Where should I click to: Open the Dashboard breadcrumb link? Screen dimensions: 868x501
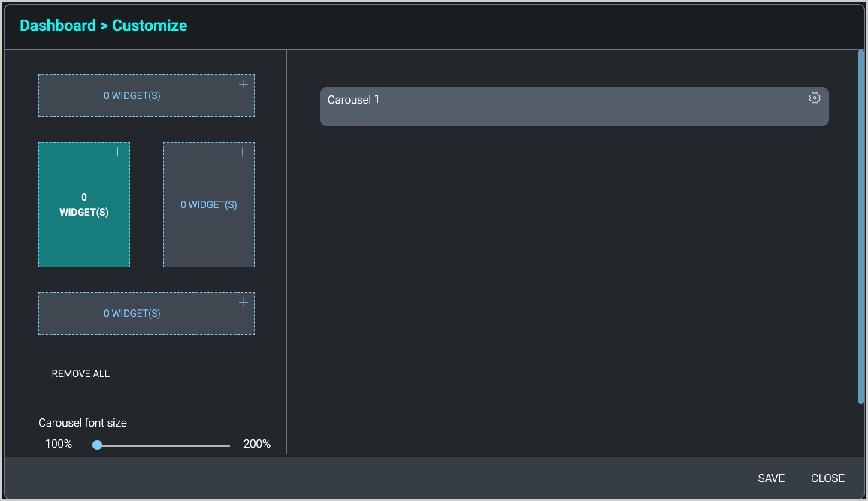pos(59,25)
